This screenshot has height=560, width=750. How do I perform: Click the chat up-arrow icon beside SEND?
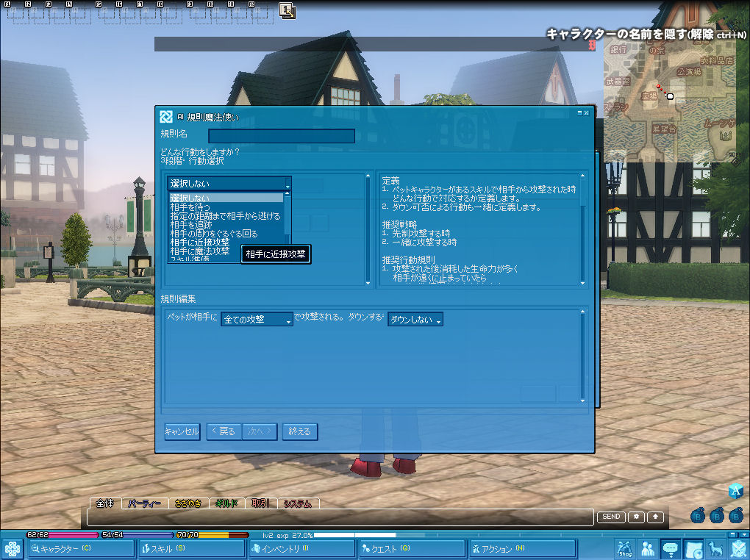(656, 517)
